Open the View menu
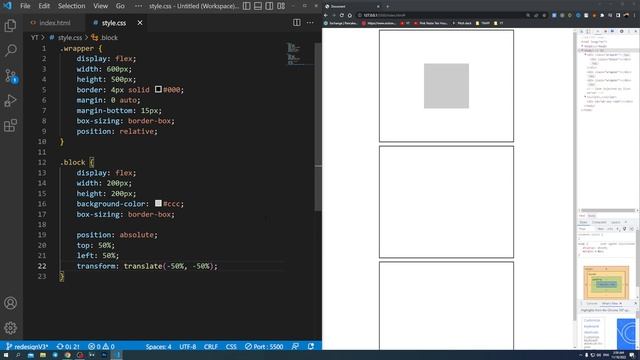The width and height of the screenshot is (640, 360). coord(100,6)
